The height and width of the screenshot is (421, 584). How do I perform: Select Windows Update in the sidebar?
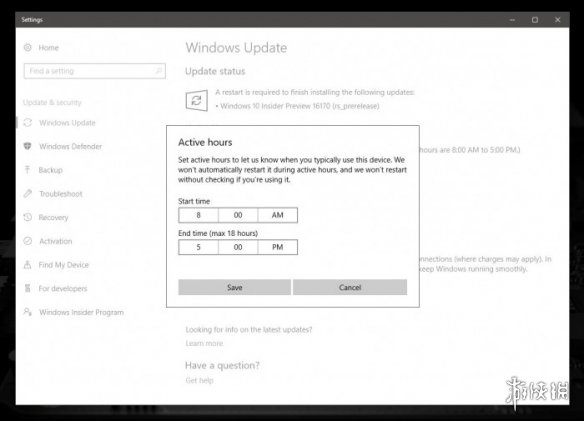(x=67, y=123)
